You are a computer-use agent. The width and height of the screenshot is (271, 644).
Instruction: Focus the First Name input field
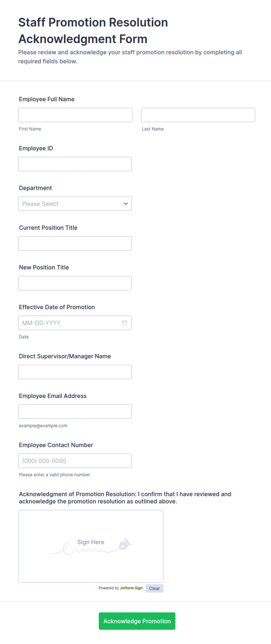click(75, 115)
